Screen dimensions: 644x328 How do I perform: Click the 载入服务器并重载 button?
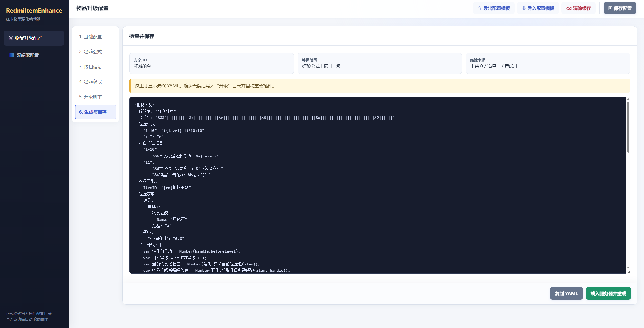pos(608,294)
